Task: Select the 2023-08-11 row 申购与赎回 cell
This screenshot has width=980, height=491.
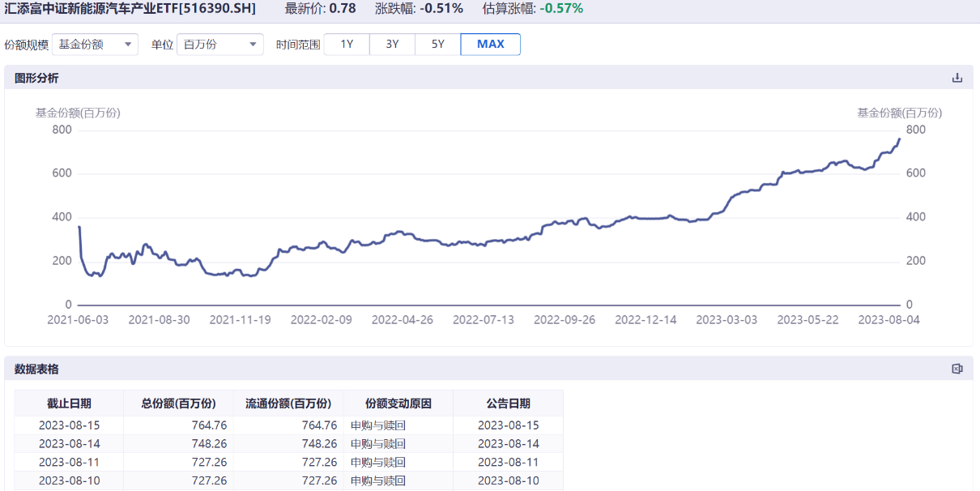Action: coord(378,463)
